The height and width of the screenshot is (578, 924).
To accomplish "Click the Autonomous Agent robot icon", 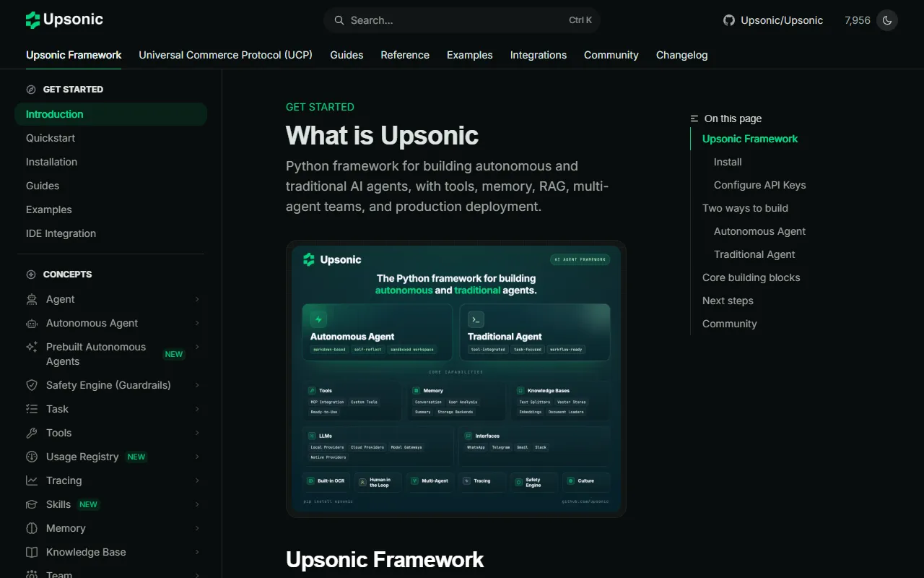I will click(x=32, y=323).
